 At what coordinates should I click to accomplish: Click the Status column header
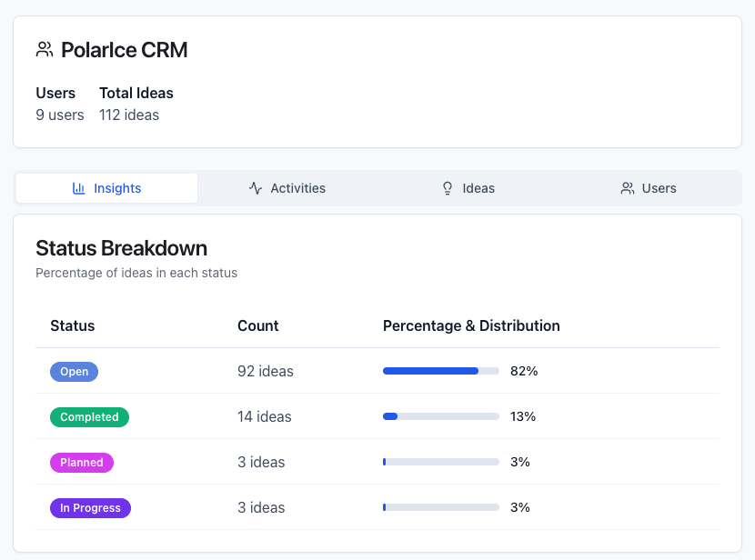click(x=73, y=325)
